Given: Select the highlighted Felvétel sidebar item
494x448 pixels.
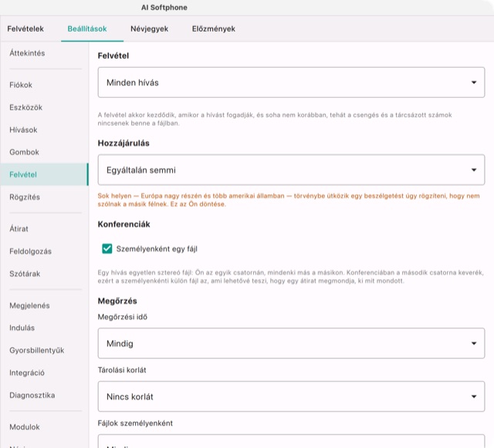Looking at the screenshot, I should click(45, 174).
